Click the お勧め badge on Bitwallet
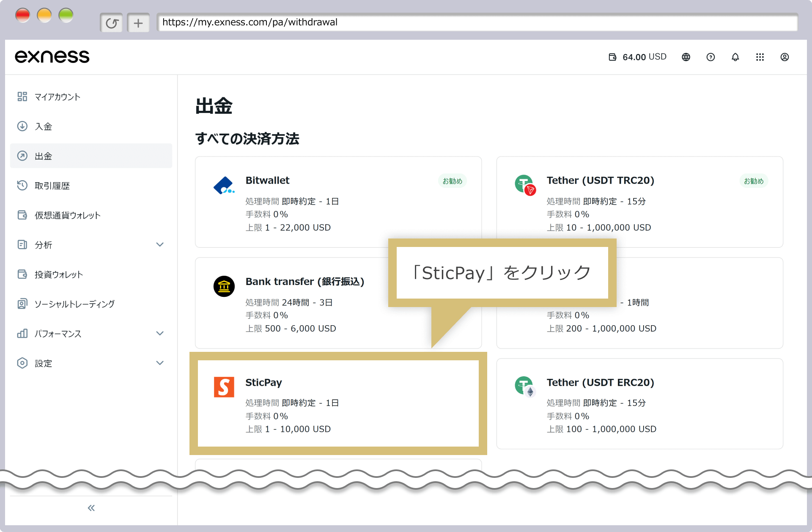The height and width of the screenshot is (532, 812). click(x=453, y=181)
